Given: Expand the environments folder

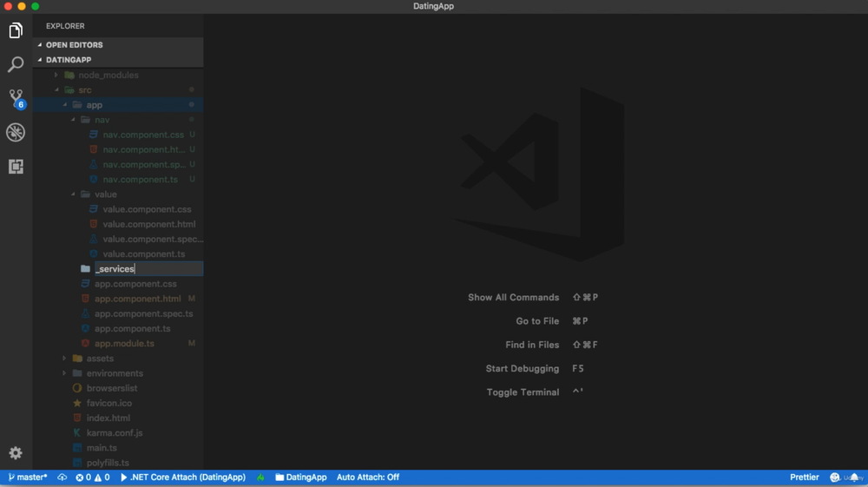Looking at the screenshot, I should click(115, 373).
